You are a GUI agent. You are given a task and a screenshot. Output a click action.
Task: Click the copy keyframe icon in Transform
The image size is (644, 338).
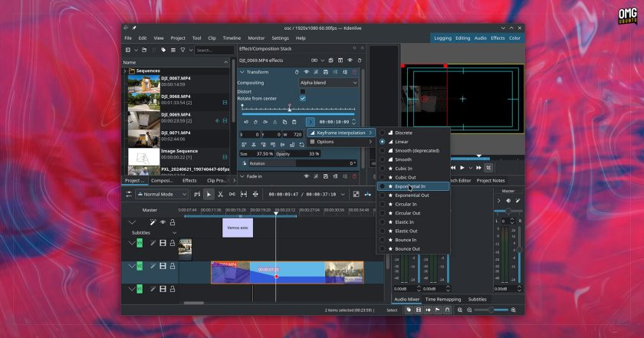tap(284, 122)
